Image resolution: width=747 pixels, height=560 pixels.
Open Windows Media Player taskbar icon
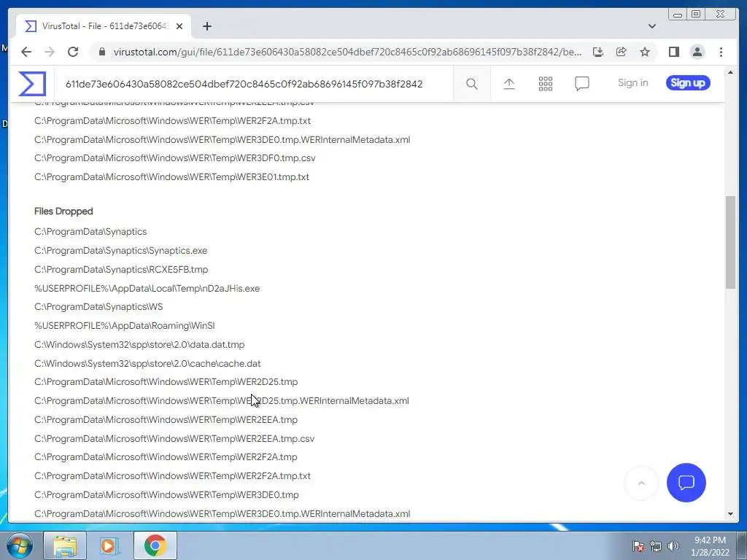(x=109, y=545)
